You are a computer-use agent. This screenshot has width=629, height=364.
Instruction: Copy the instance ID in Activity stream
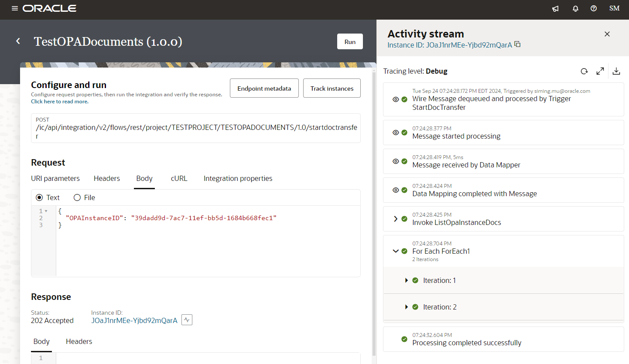click(x=518, y=44)
